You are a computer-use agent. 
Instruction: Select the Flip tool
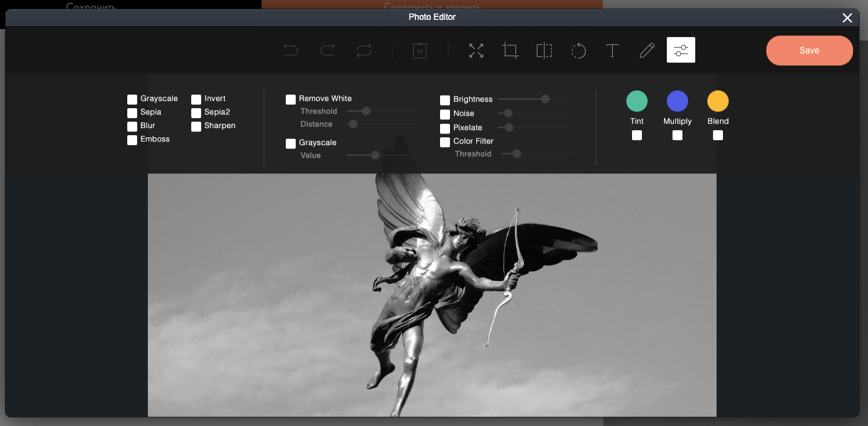click(545, 50)
